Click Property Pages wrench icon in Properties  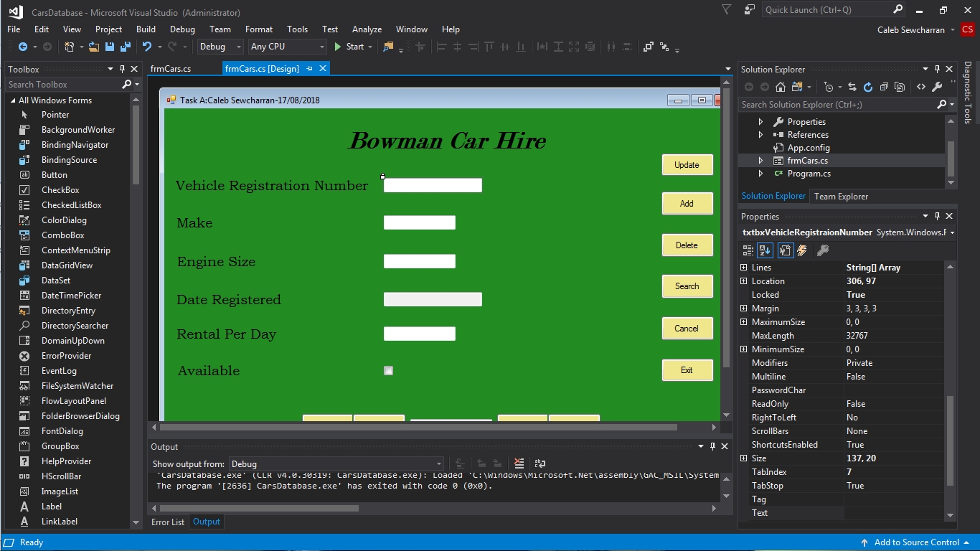click(823, 250)
